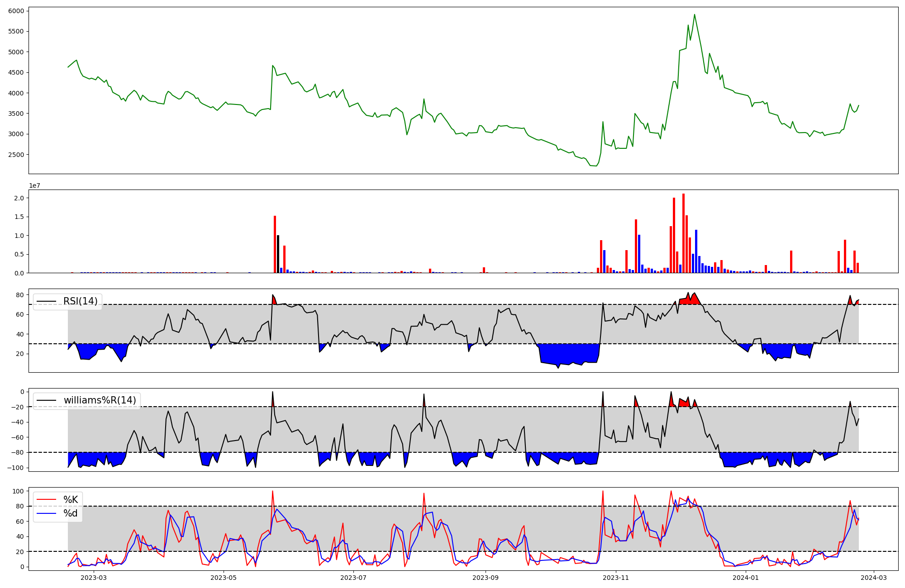
Task: Click the 2023-09 date tick label
Action: (x=486, y=578)
